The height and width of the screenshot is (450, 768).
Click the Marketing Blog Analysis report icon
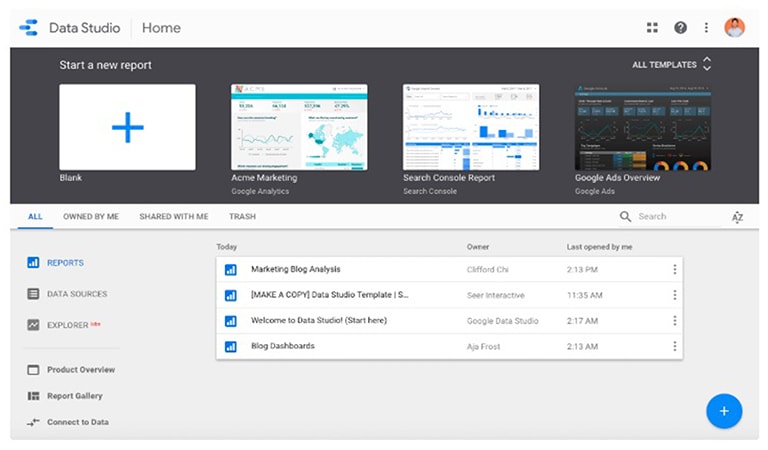[x=231, y=269]
